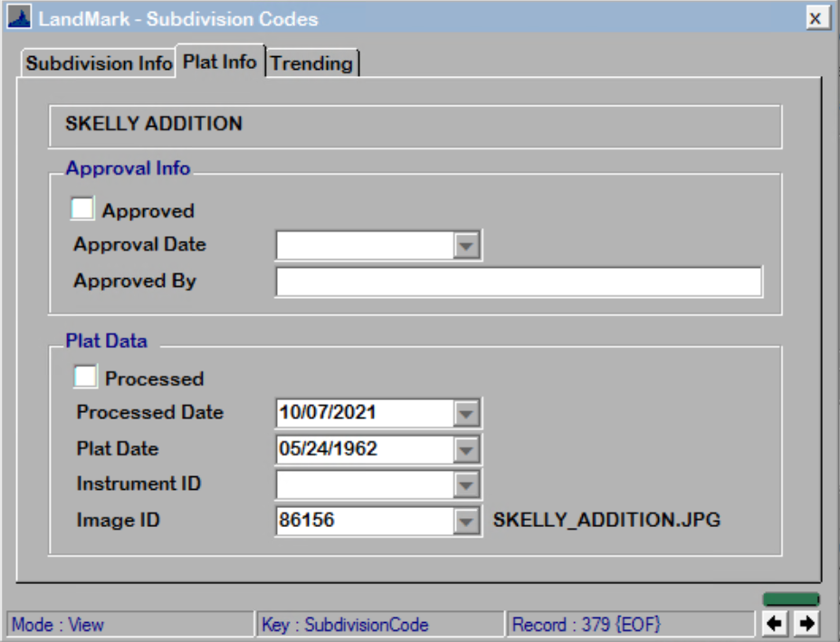840x642 pixels.
Task: Switch to the Subdivision Info tab
Action: (100, 63)
